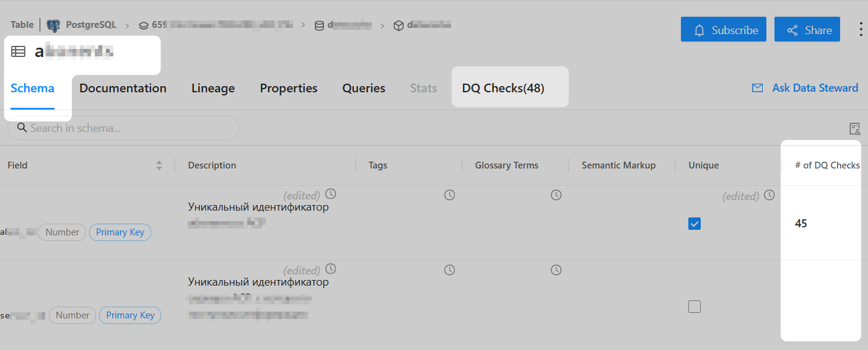Click the Search in schema field
The height and width of the screenshot is (350, 868).
coord(124,128)
